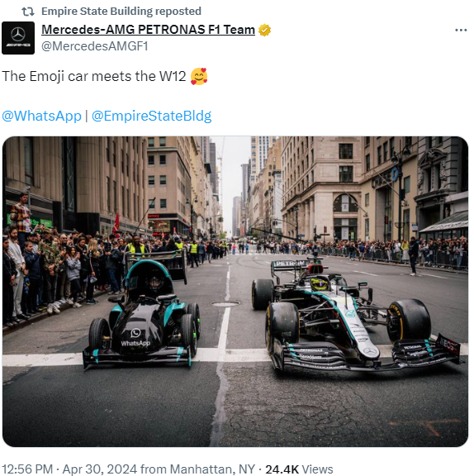
Task: Open Mercedes-AMG PETRONAS F1 Team profile name
Action: coord(148,30)
